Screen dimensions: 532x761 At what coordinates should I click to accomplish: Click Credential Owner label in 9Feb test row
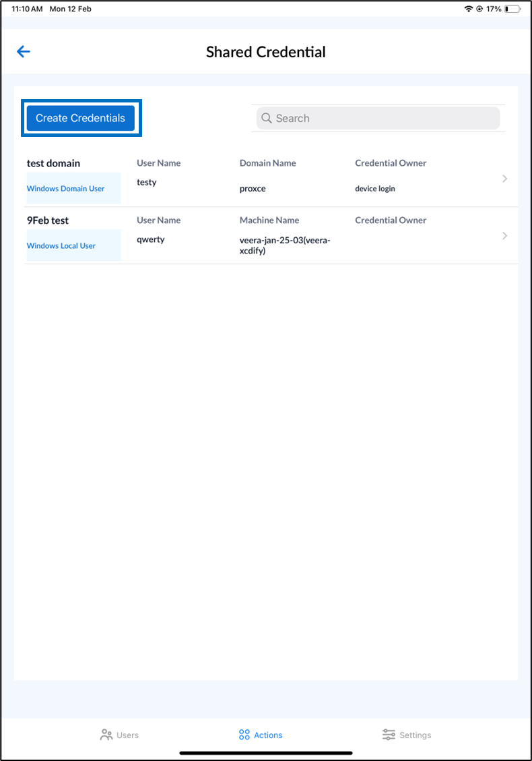[x=391, y=220]
